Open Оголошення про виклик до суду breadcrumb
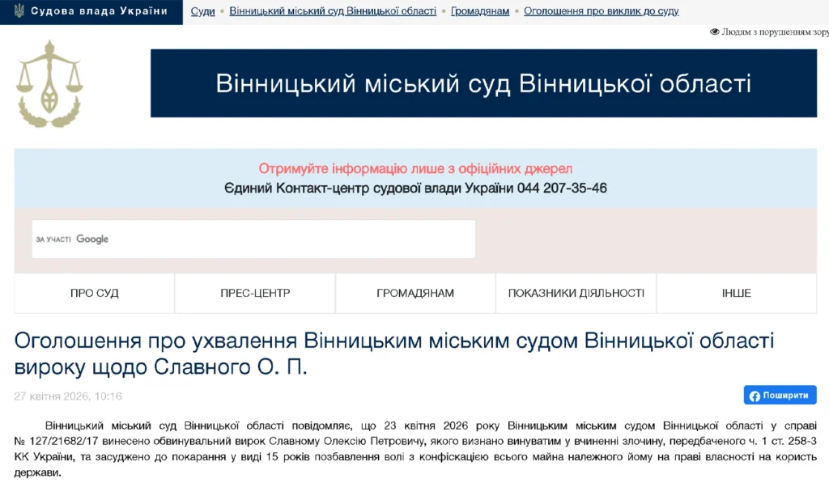Screen dimensions: 829x504 pos(601,11)
